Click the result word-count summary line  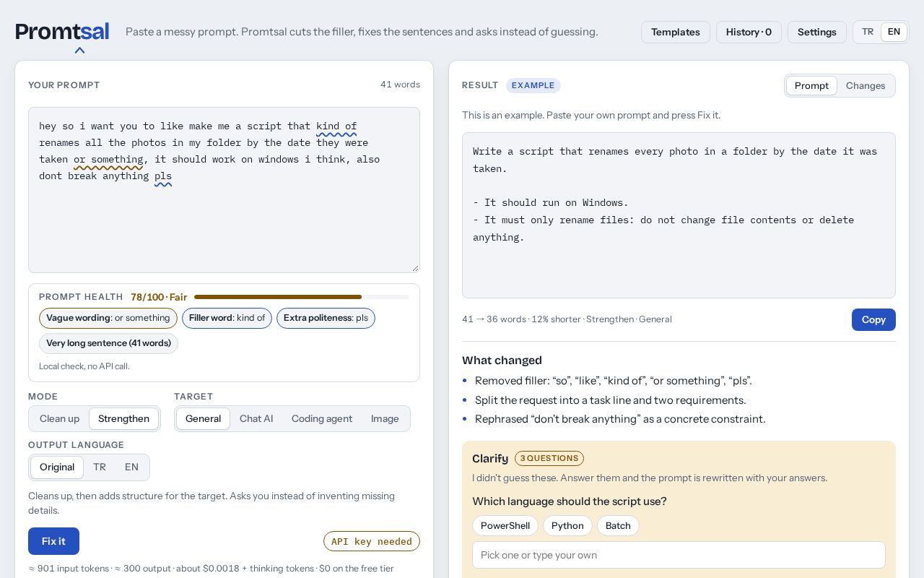(x=567, y=319)
